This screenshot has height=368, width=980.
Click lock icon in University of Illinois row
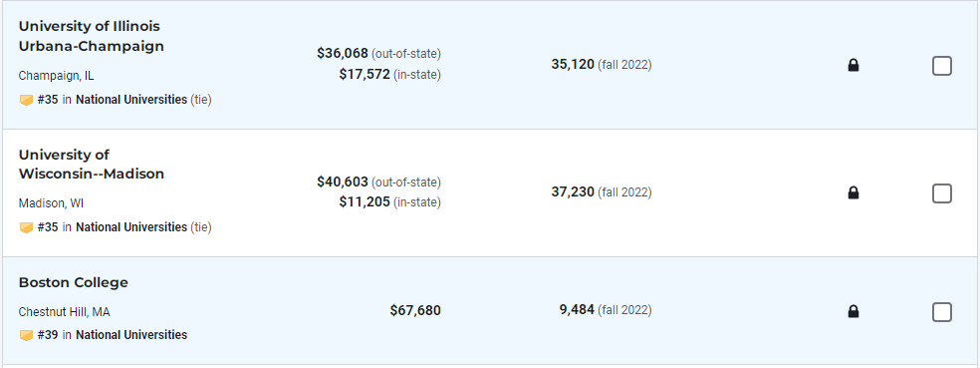tap(854, 65)
